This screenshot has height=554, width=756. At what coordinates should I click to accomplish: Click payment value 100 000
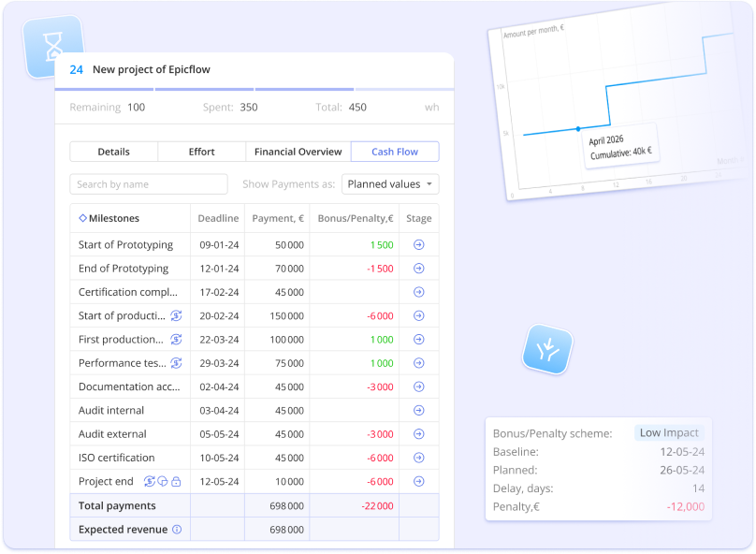[x=287, y=340]
